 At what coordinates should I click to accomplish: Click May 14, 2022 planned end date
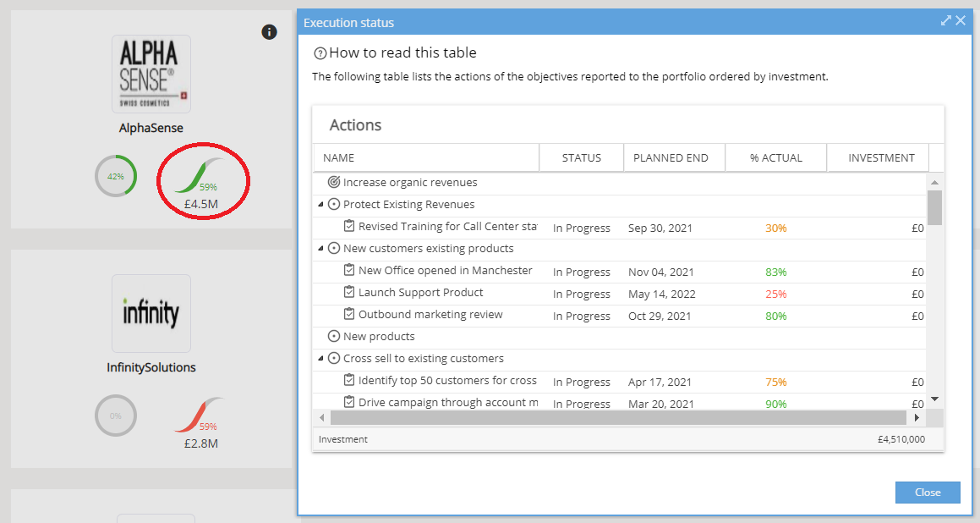(661, 294)
